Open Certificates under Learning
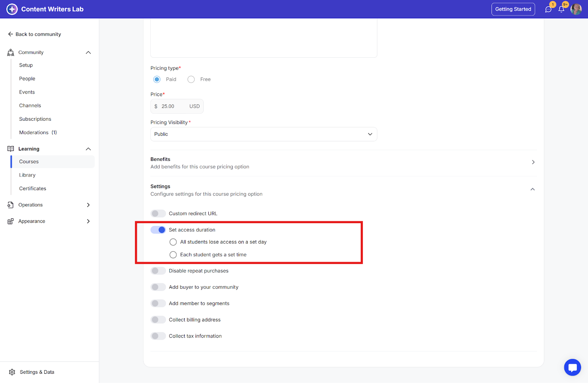588x383 pixels. click(33, 188)
